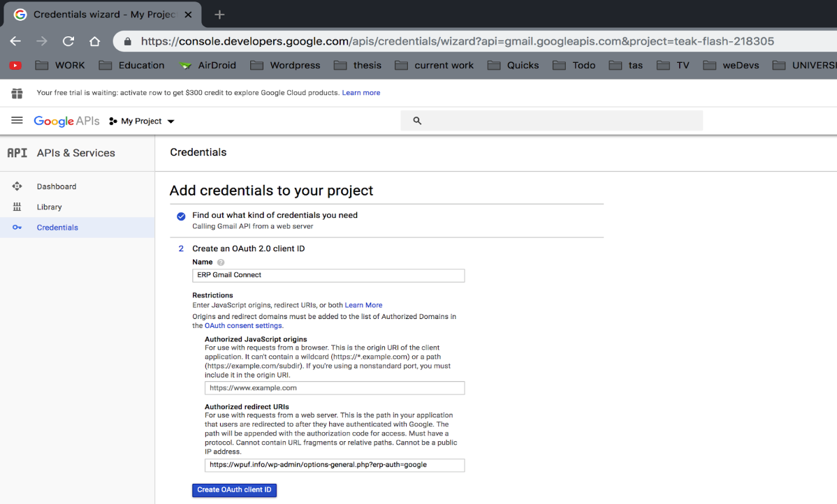Click the APIs & Services heading
Image resolution: width=837 pixels, height=504 pixels.
[x=75, y=153]
